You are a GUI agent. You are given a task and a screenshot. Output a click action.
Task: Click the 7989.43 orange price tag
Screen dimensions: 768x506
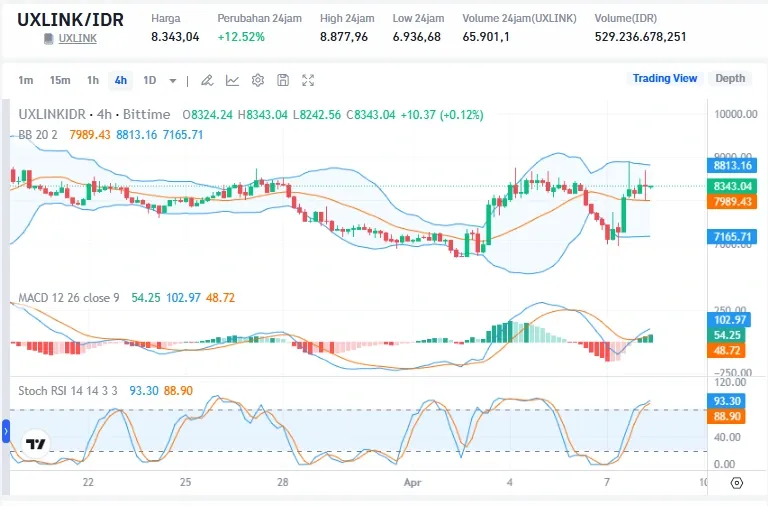[x=732, y=202]
